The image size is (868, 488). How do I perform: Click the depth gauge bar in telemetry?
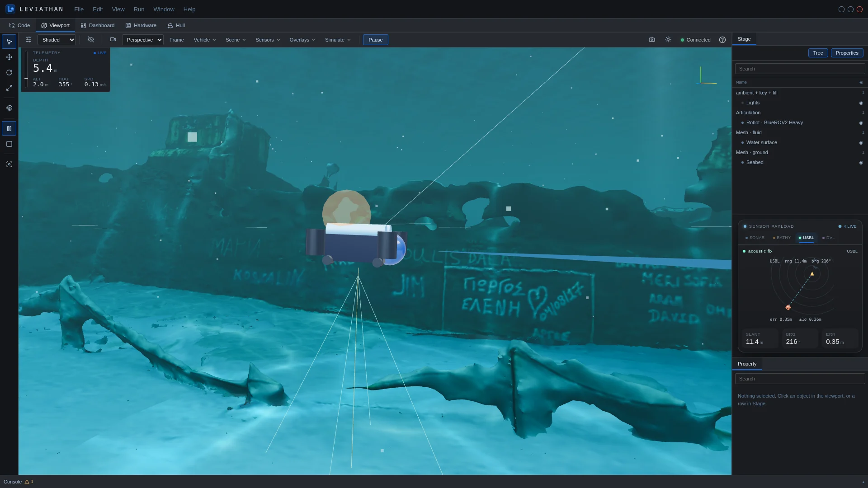tap(26, 69)
